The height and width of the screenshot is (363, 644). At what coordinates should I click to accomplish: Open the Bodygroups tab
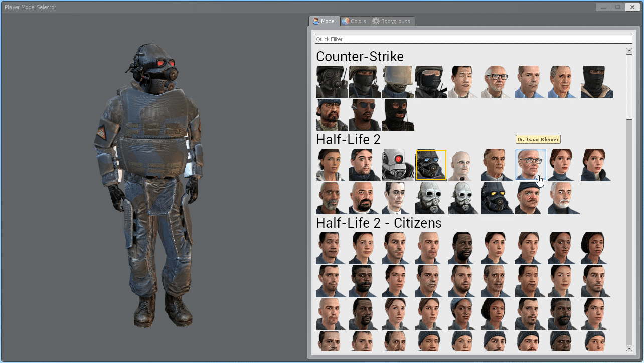point(392,21)
